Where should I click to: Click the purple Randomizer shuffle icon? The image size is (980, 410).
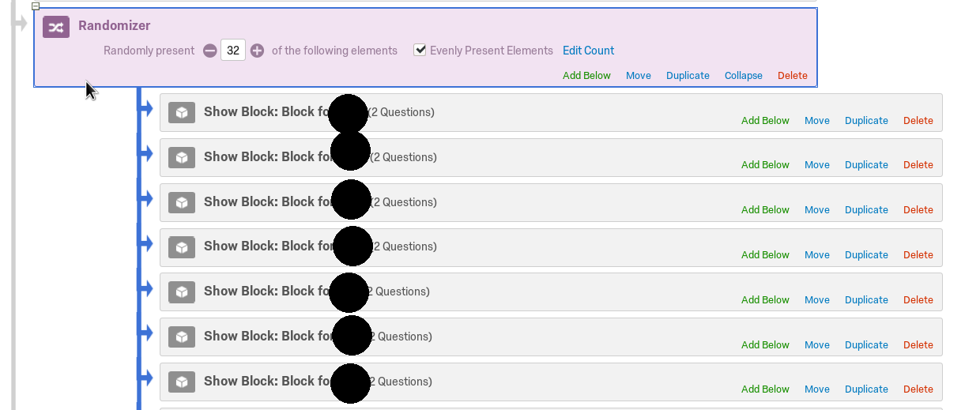click(56, 27)
